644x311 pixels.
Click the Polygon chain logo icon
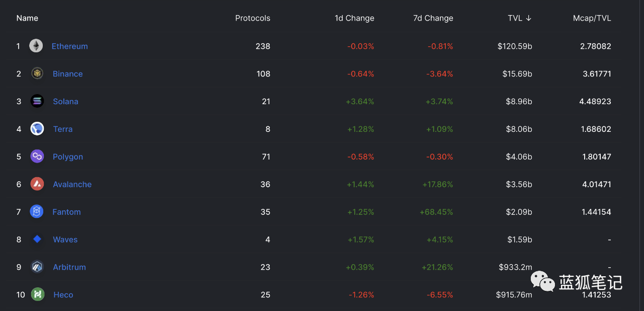click(37, 157)
